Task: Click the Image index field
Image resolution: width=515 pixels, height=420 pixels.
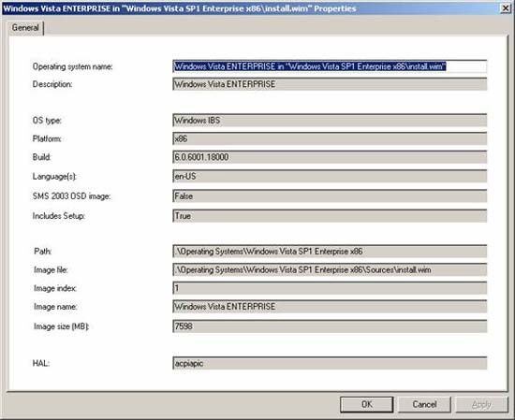Action: click(x=330, y=288)
